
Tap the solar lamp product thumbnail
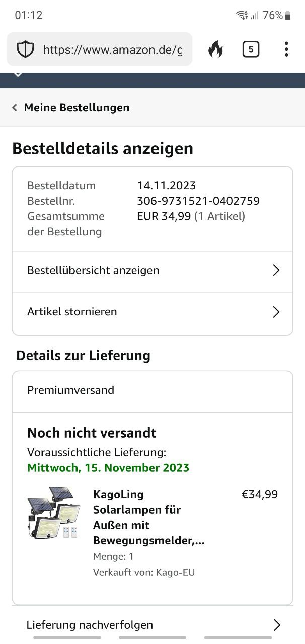tap(53, 513)
